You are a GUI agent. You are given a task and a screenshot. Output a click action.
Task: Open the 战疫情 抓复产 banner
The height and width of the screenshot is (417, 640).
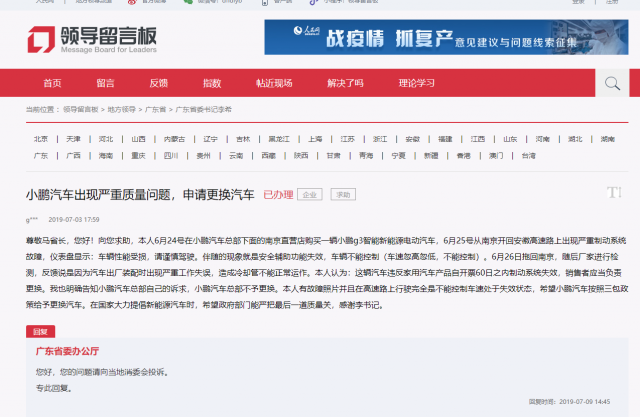(x=446, y=37)
